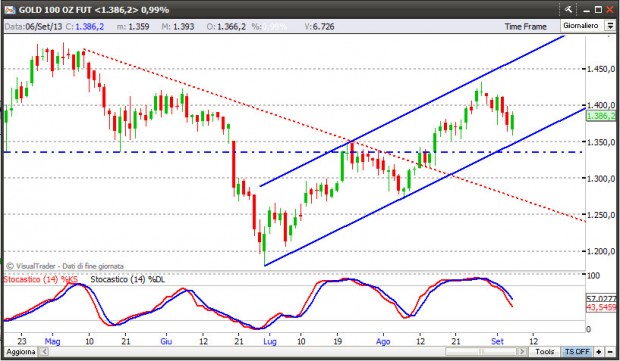Open the Time Frame dropdown arrow
The height and width of the screenshot is (361, 620).
tap(611, 26)
